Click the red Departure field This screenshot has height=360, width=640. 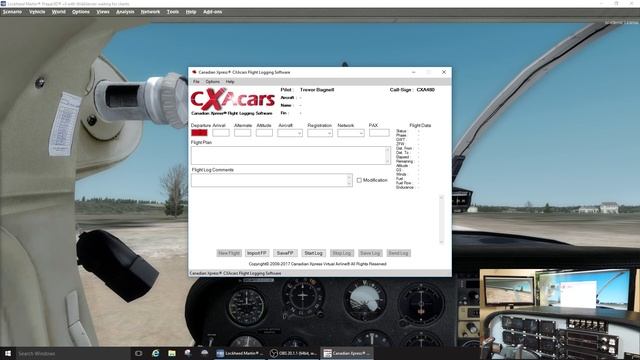pos(200,133)
